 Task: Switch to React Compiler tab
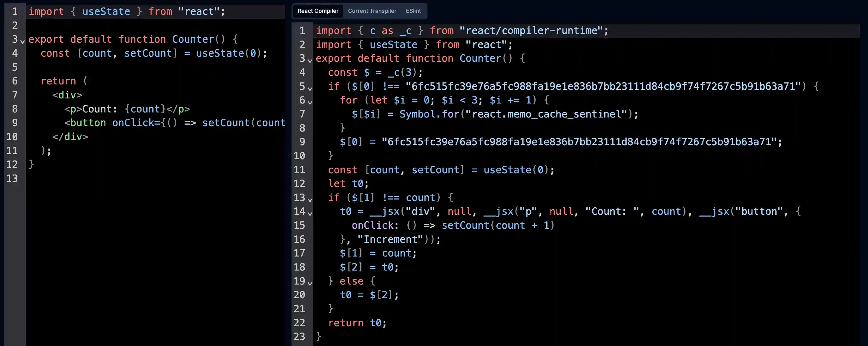point(318,10)
